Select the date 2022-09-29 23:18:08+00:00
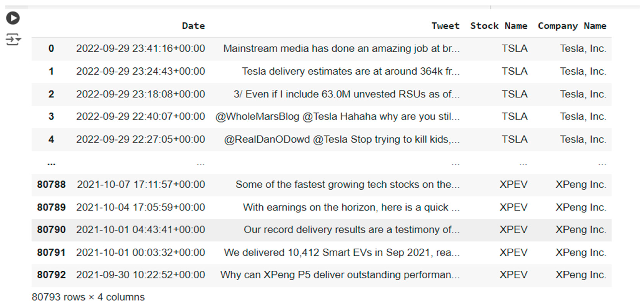Image resolution: width=644 pixels, height=306 pixels. 141,94
